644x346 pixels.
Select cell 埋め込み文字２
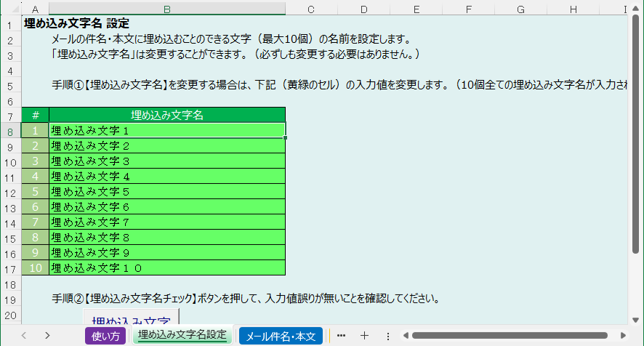[x=167, y=145]
